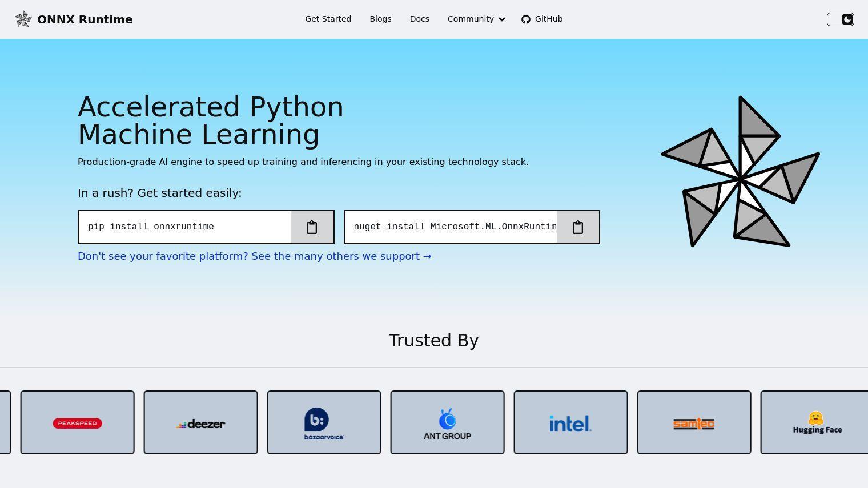Image resolution: width=868 pixels, height=488 pixels.
Task: Copy the pip install onnxruntime command
Action: click(312, 227)
